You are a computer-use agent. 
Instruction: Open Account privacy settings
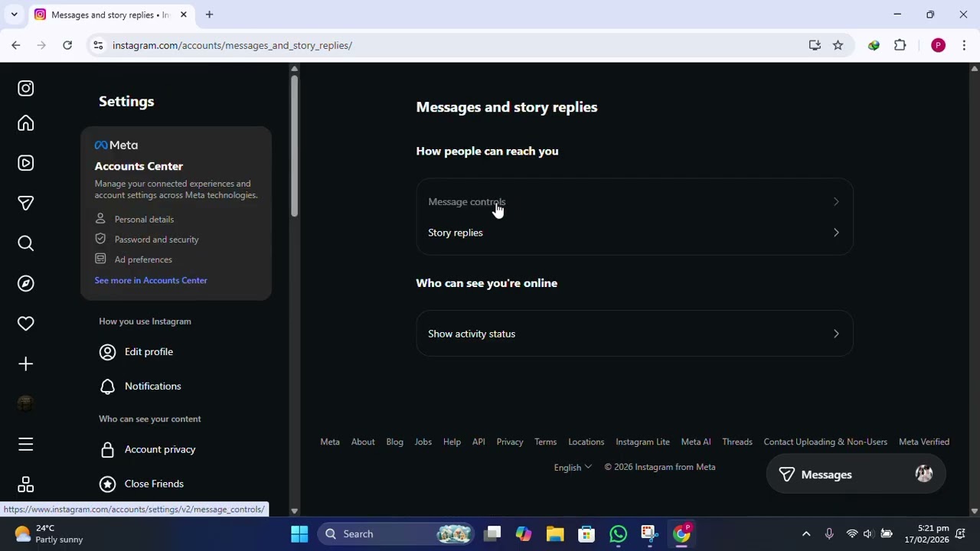click(x=176, y=450)
